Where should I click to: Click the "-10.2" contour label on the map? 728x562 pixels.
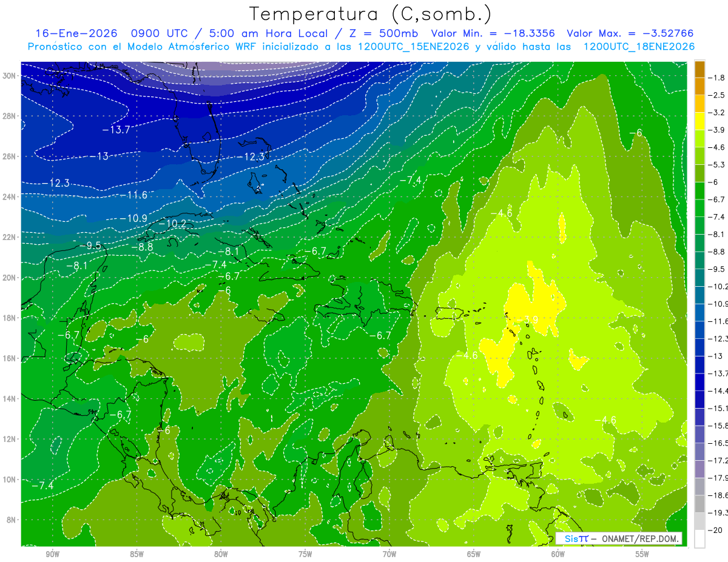point(172,223)
